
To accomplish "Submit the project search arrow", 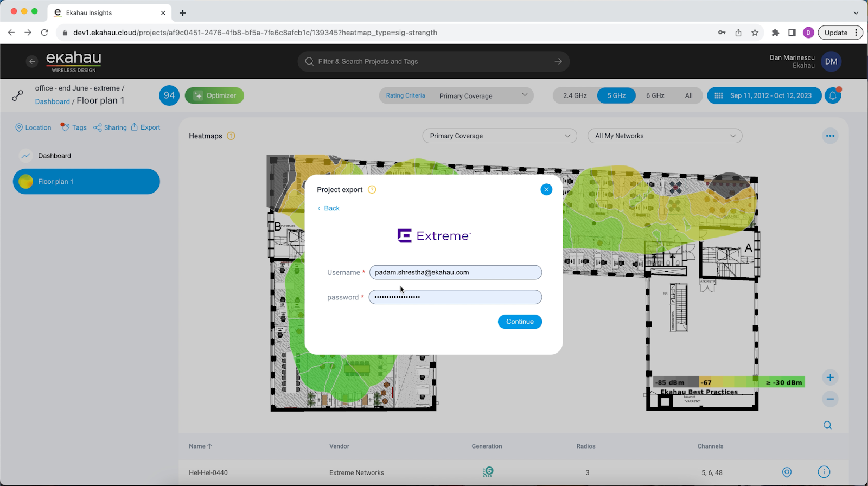I will point(558,61).
